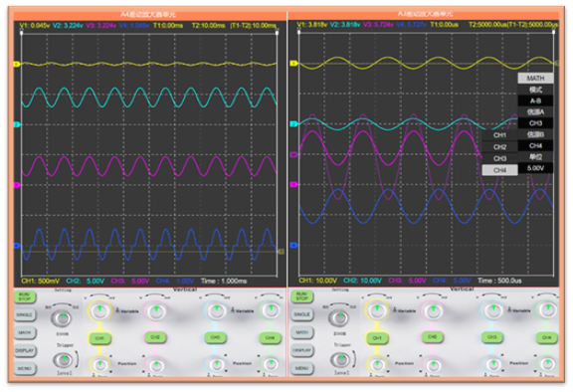Select the yellow channel 1 ground marker, right screen
This screenshot has width=573, height=392.
293,64
